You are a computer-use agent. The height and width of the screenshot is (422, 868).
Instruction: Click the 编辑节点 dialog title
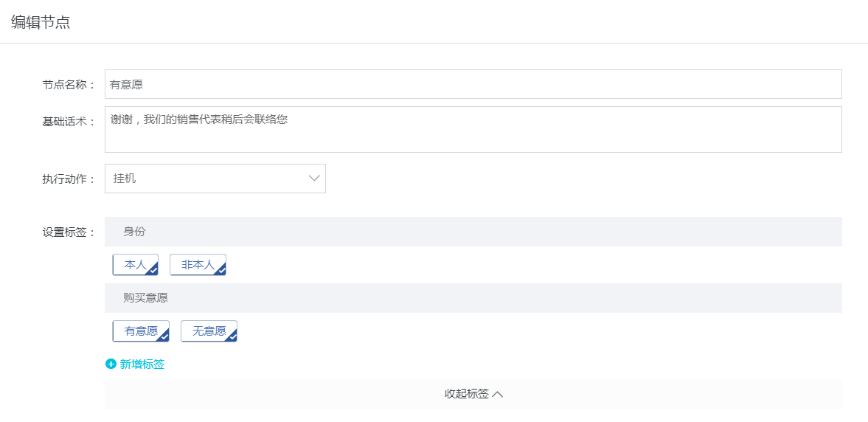pos(41,22)
